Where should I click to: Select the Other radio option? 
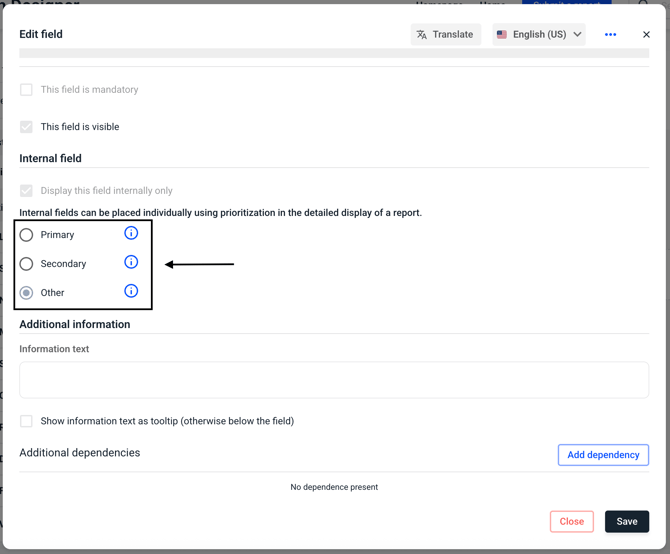point(27,293)
